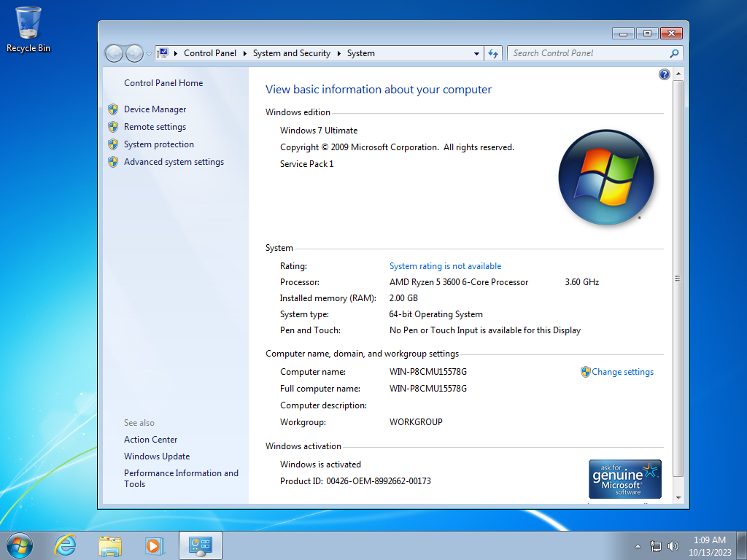The width and height of the screenshot is (747, 560).
Task: Click the 2.00 GB memory value
Action: [x=403, y=298]
